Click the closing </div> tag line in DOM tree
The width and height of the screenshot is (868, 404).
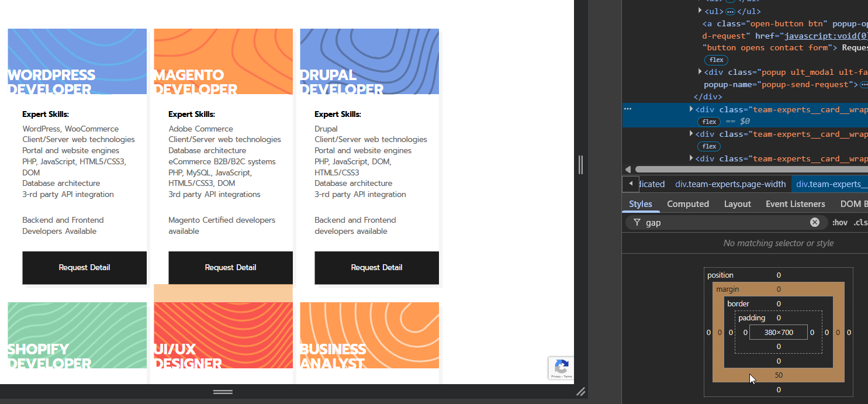[x=708, y=96]
